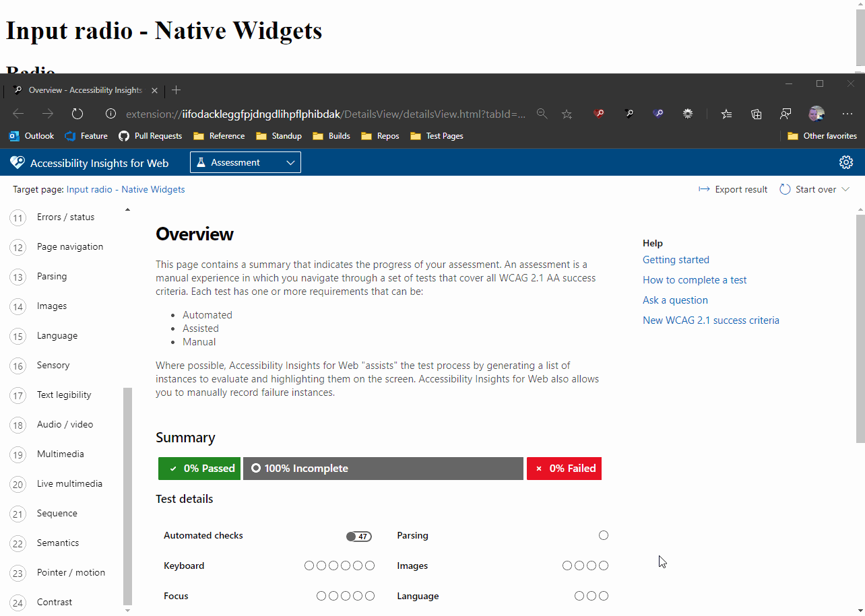Screen dimensions: 865x616
Task: Open the Feature bookmark
Action: point(86,136)
